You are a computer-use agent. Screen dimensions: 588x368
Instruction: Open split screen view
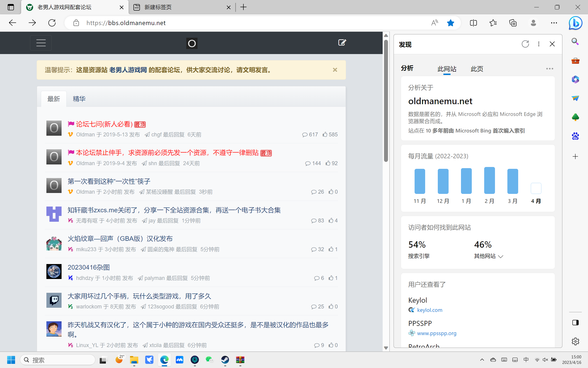pyautogui.click(x=473, y=23)
